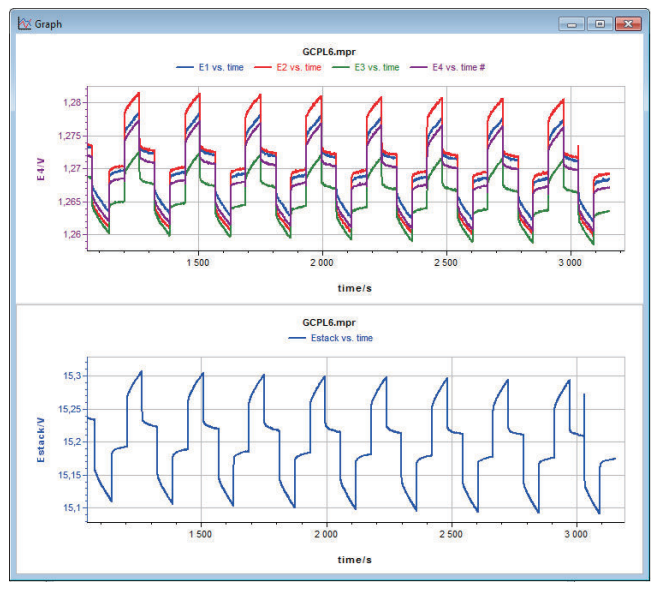Click the 'Graph' title bar text
The height and width of the screenshot is (589, 655).
pos(49,23)
